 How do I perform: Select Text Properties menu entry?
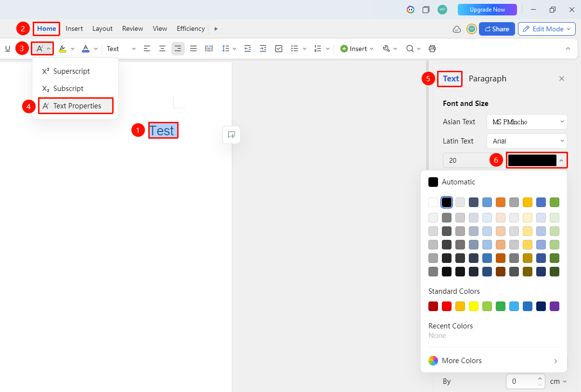(x=76, y=106)
